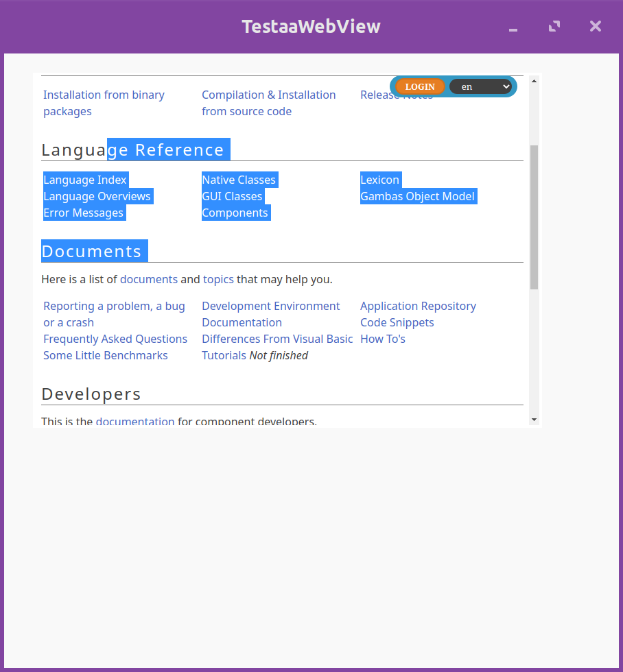The width and height of the screenshot is (623, 672).
Task: Visit the Code Snippets page
Action: click(x=397, y=322)
